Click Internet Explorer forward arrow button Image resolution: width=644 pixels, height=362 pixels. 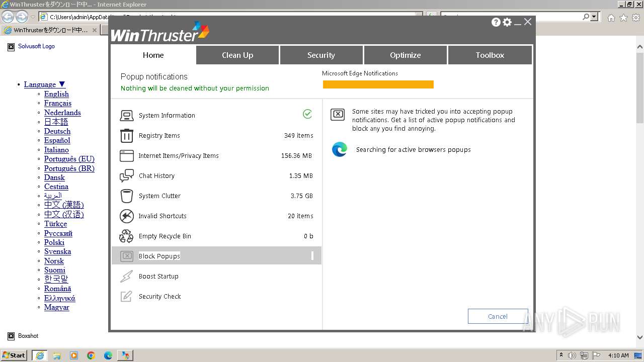pos(22,17)
